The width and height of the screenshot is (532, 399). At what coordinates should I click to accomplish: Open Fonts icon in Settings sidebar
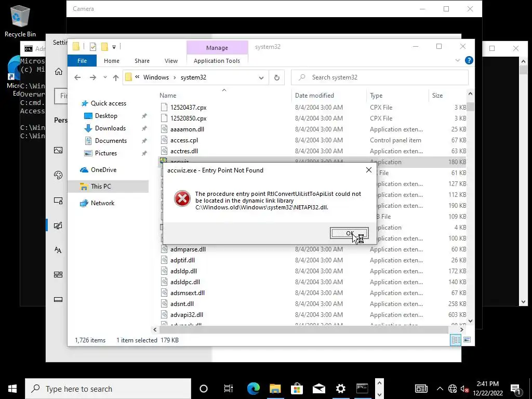[58, 250]
